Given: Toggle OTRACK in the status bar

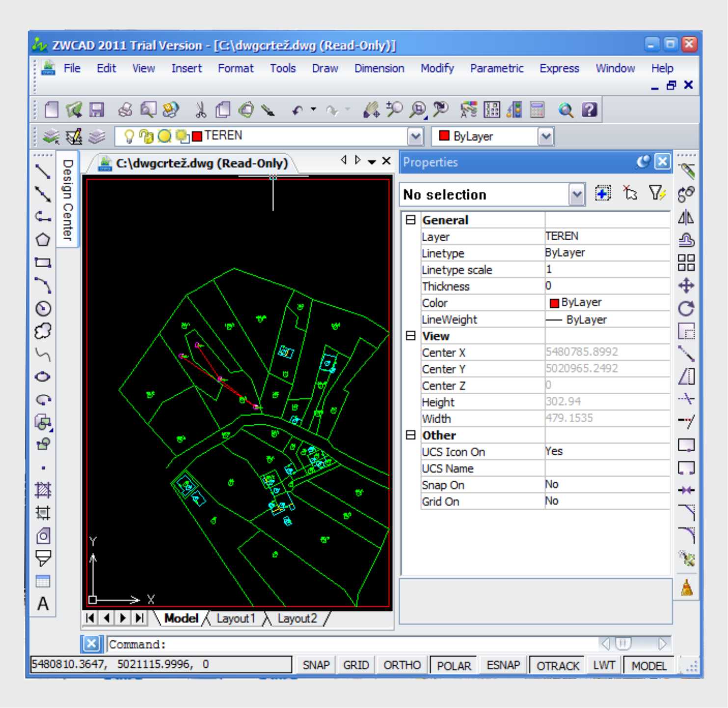Looking at the screenshot, I should tap(558, 666).
